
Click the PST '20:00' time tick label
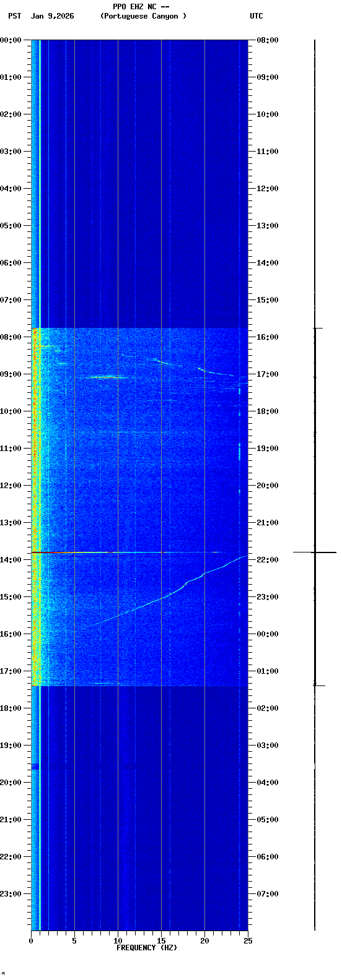point(11,783)
